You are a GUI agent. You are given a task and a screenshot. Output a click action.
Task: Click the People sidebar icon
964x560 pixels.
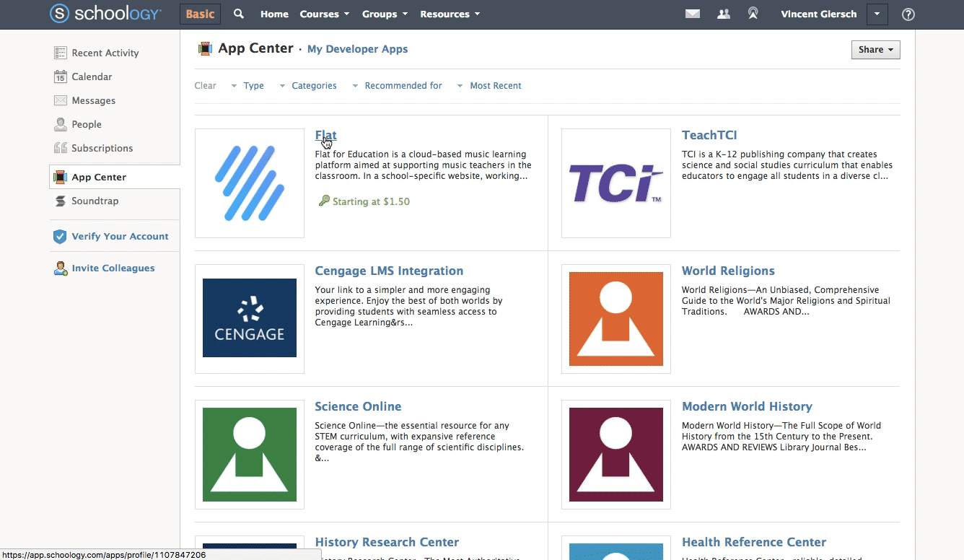[x=61, y=124]
